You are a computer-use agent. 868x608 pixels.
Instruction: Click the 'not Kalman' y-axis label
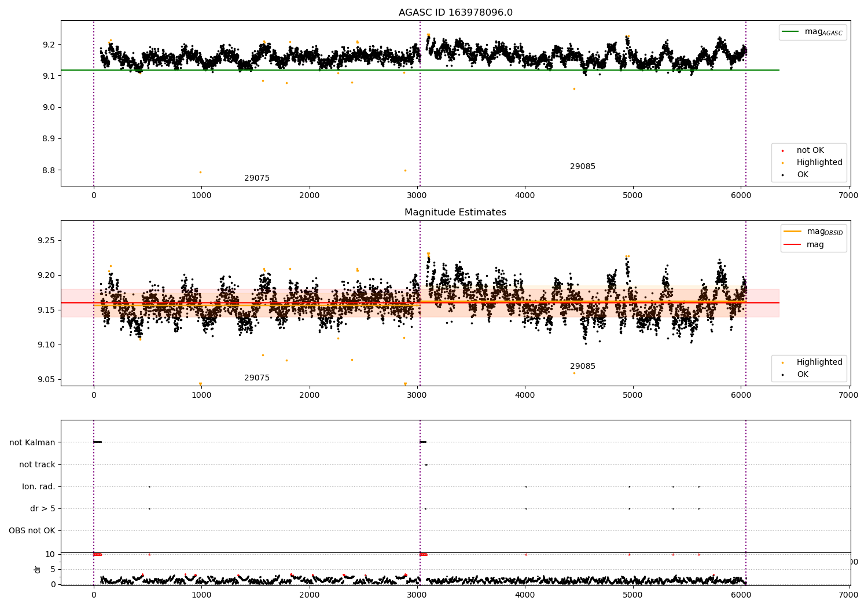tap(32, 442)
